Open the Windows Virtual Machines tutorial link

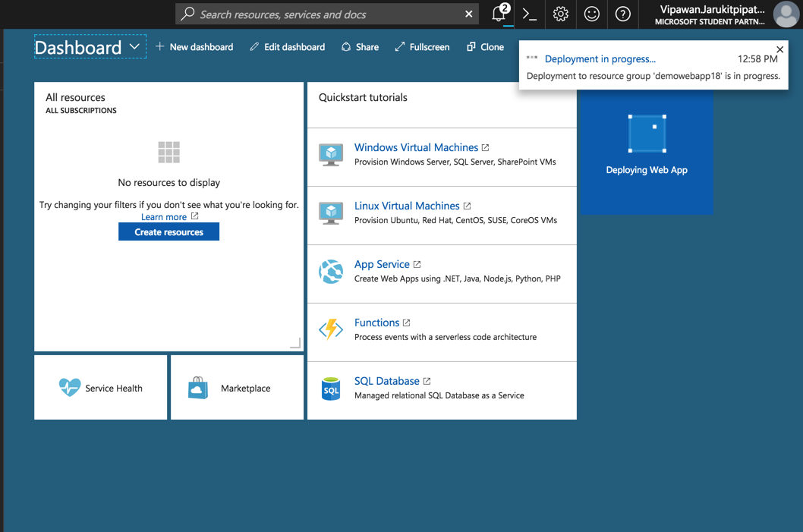[416, 147]
